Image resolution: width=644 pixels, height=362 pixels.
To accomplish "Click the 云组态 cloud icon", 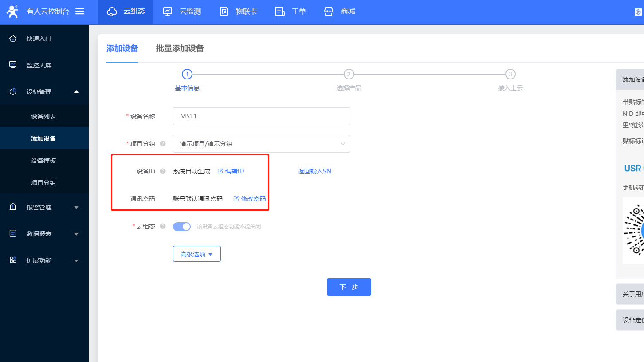I will click(x=112, y=12).
